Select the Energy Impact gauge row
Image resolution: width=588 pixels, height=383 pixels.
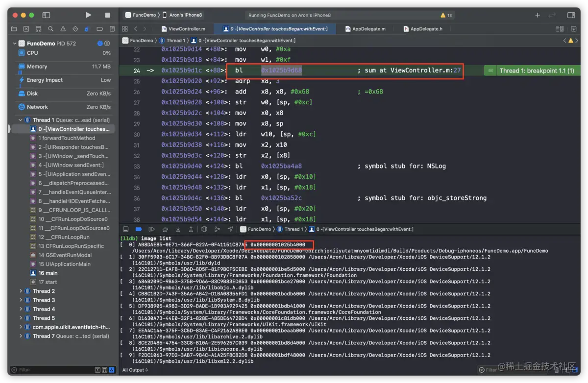[x=64, y=80]
